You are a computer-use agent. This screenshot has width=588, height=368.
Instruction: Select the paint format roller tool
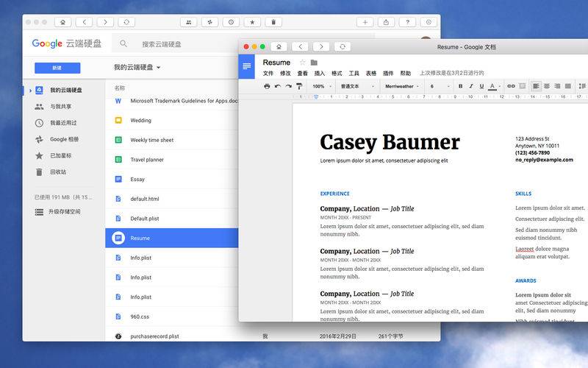299,86
